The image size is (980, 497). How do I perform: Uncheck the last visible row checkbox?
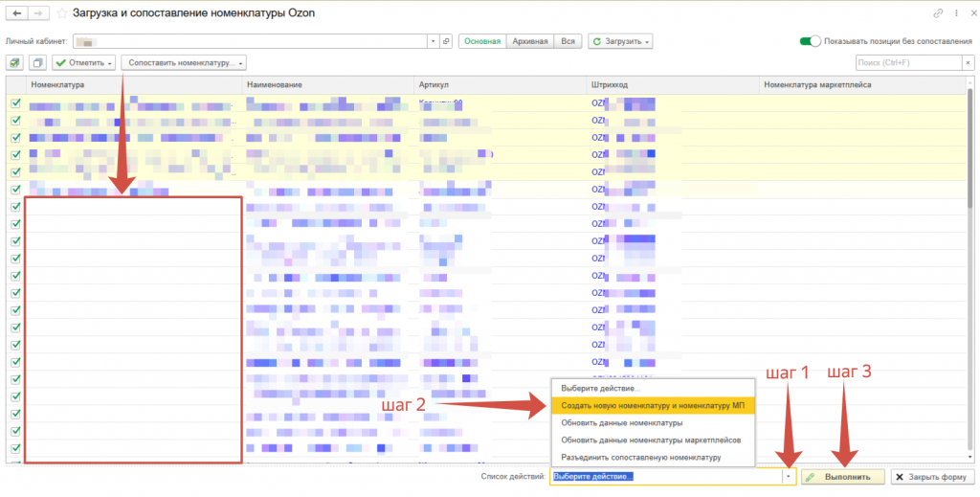(15, 448)
